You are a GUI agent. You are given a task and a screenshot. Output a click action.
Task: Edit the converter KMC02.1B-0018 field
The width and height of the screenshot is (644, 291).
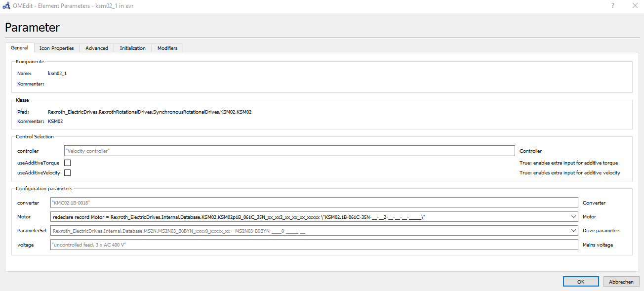(x=314, y=202)
